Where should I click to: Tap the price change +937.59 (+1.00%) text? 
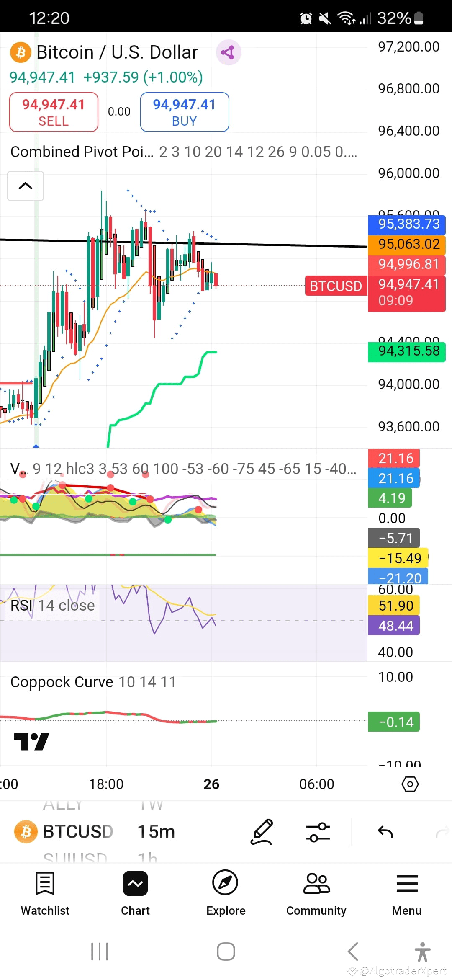(x=143, y=77)
